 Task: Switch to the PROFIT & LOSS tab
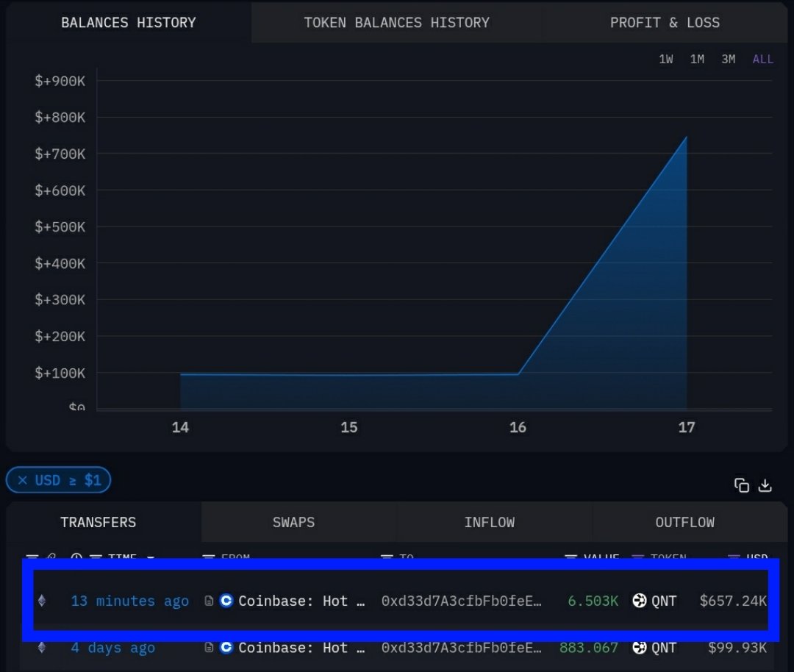click(x=665, y=22)
